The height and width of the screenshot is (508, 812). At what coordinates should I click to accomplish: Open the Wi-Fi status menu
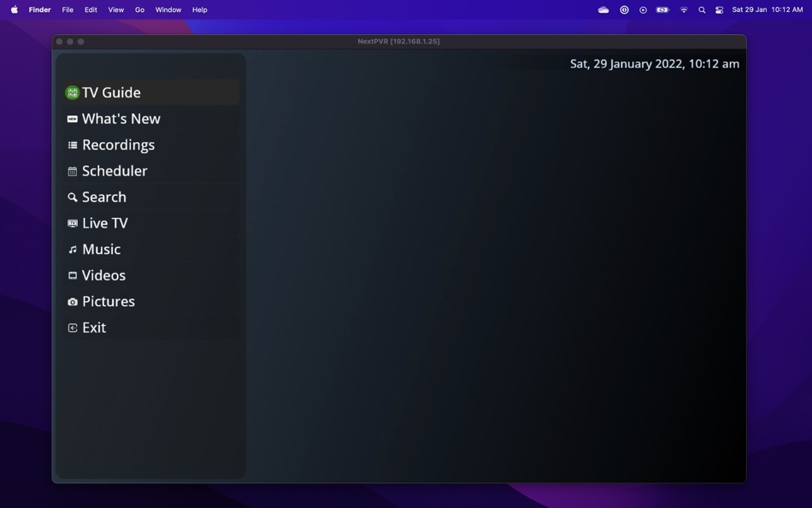point(684,10)
